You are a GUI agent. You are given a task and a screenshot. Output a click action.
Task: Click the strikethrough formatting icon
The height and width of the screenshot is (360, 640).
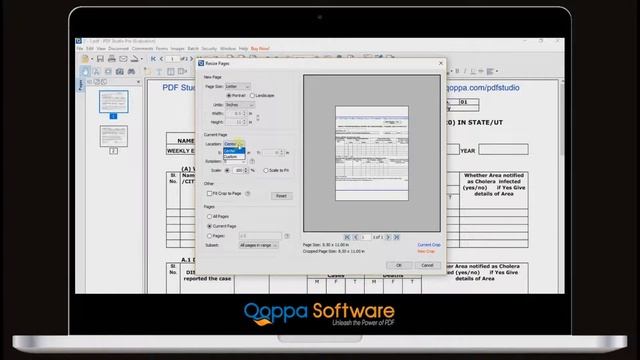click(481, 71)
